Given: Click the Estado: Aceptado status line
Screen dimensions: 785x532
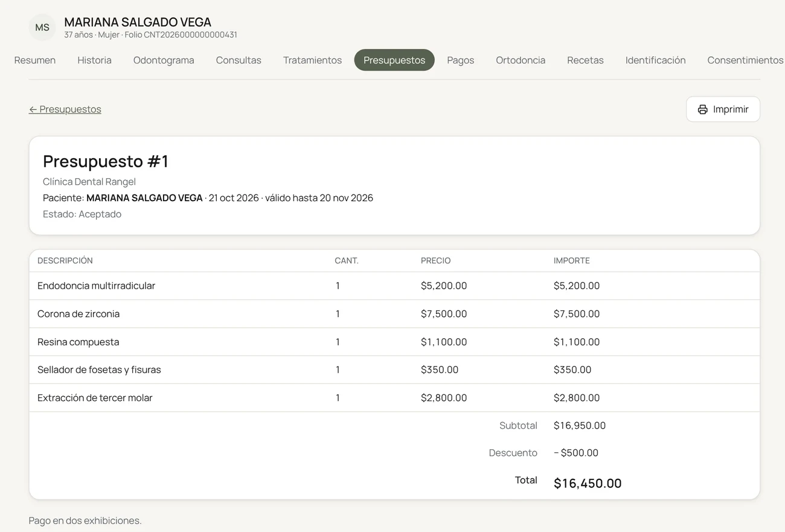Looking at the screenshot, I should point(82,214).
